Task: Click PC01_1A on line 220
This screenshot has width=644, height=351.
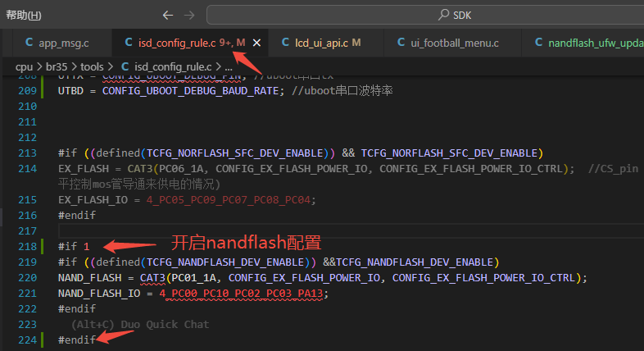Action: [x=193, y=278]
